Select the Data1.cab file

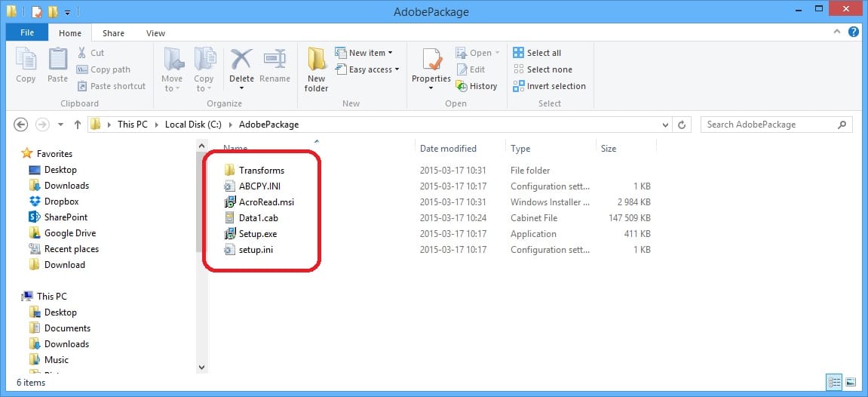tap(251, 218)
